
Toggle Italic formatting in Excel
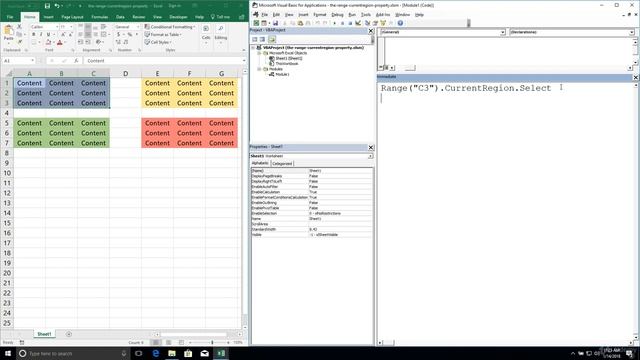(x=41, y=35)
